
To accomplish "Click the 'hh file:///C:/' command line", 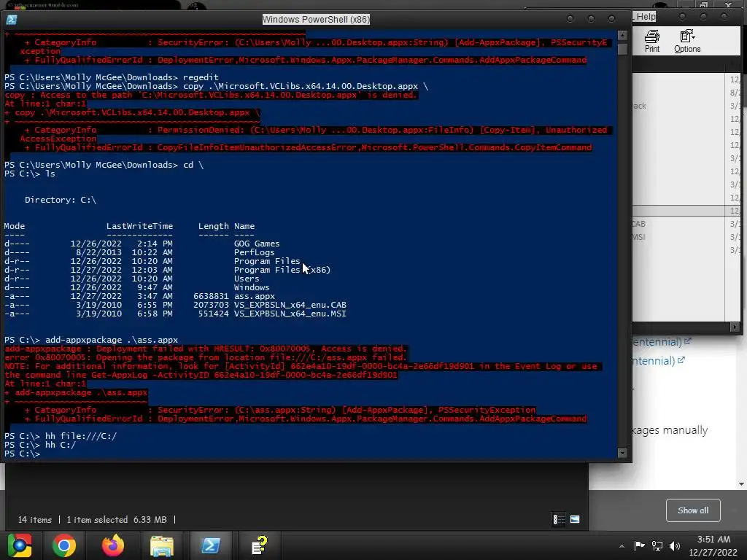I will (x=61, y=436).
